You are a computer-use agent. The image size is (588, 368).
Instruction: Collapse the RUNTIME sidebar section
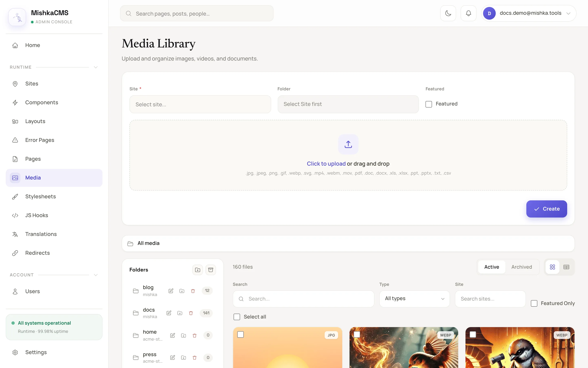tap(96, 67)
